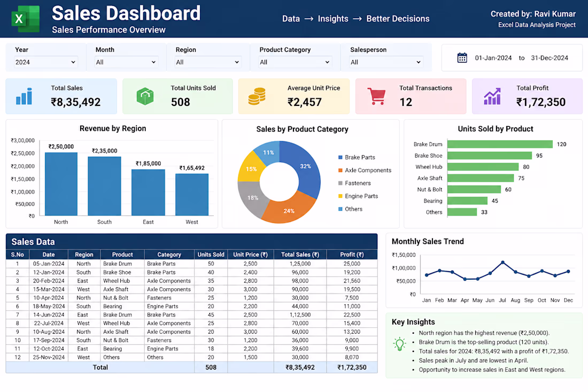
Task: Click the 18% gray donut slice
Action: (252, 199)
